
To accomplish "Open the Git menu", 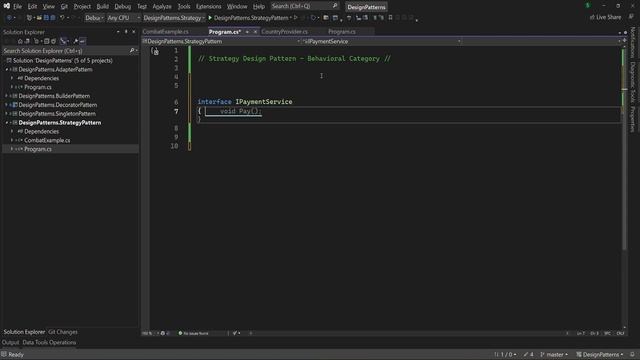I will click(x=64, y=7).
